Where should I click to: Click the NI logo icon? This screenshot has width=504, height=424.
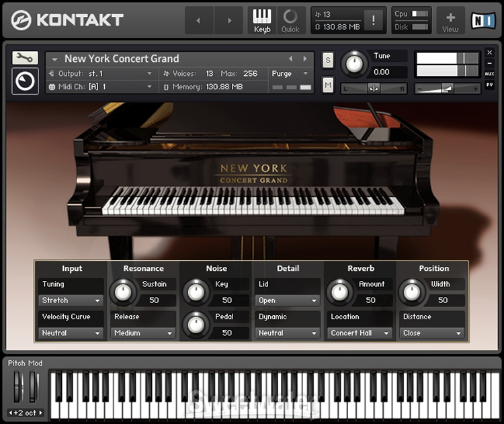pos(483,21)
